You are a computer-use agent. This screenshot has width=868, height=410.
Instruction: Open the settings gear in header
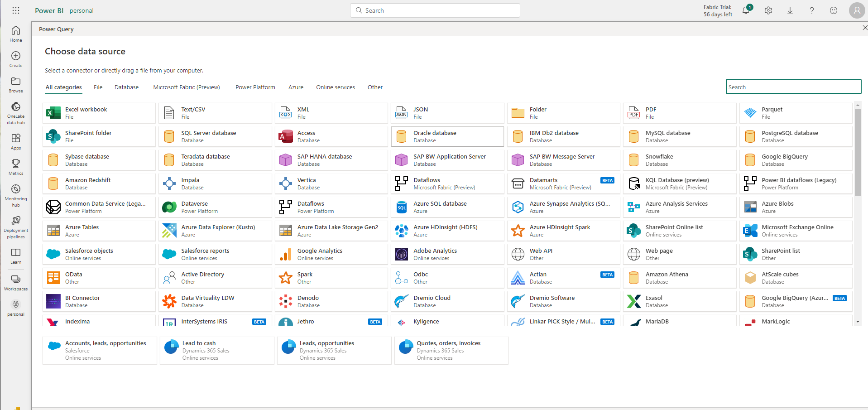(768, 10)
